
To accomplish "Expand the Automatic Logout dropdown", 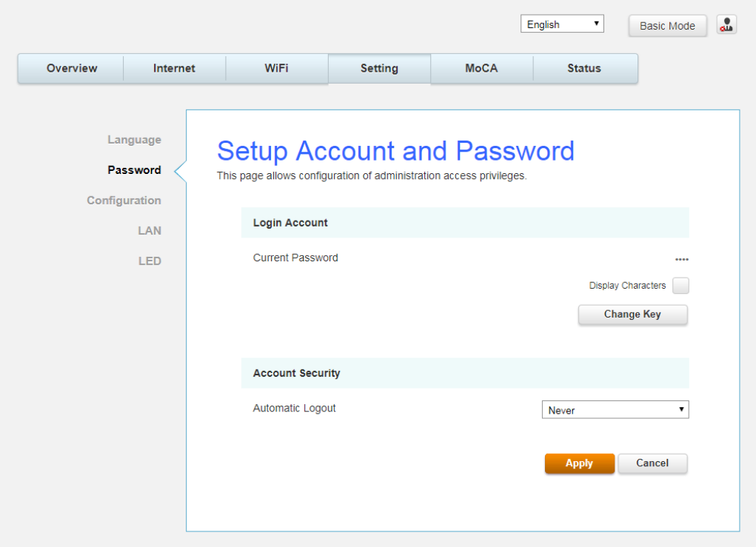I will tap(615, 410).
